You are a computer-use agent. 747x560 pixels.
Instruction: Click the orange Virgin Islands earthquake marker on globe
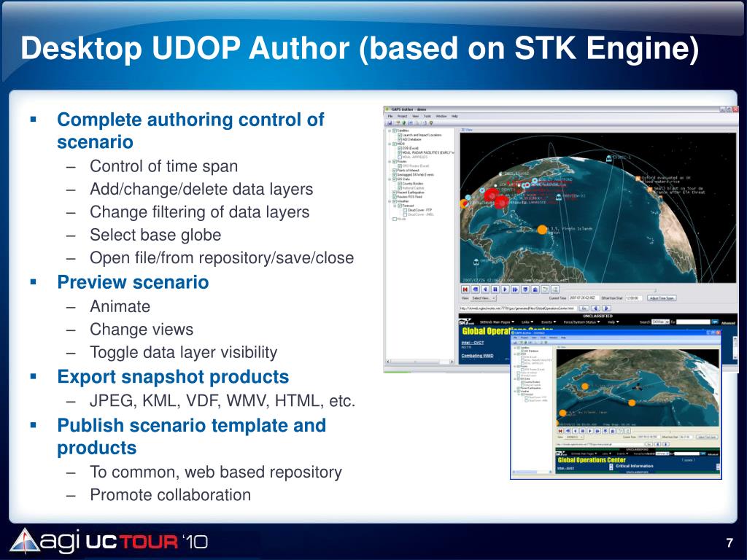542,230
